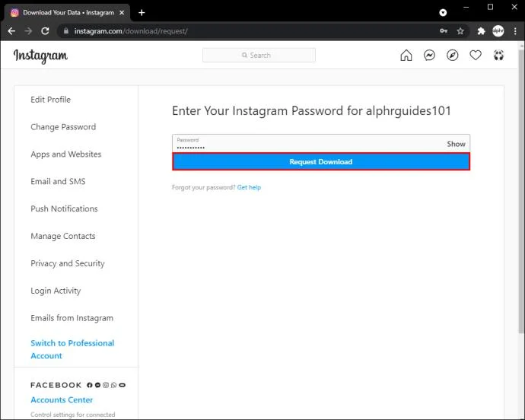Show the password text

coord(456,144)
